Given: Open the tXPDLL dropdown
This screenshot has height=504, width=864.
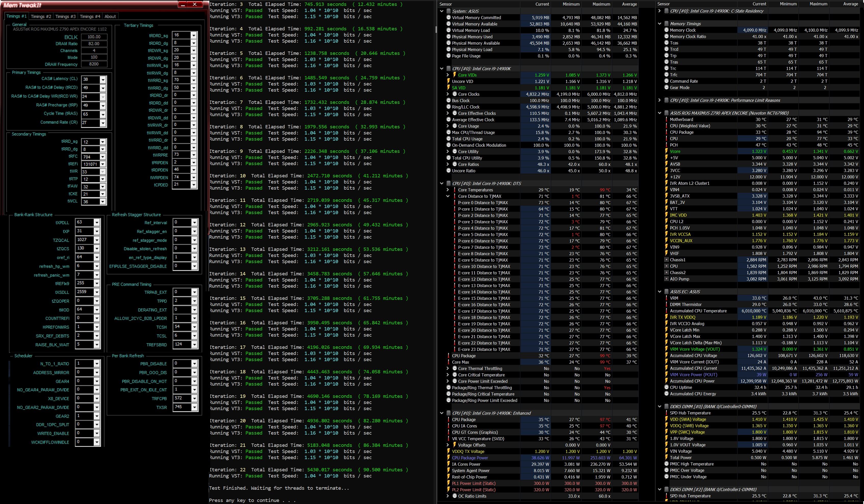Looking at the screenshot, I should point(97,223).
